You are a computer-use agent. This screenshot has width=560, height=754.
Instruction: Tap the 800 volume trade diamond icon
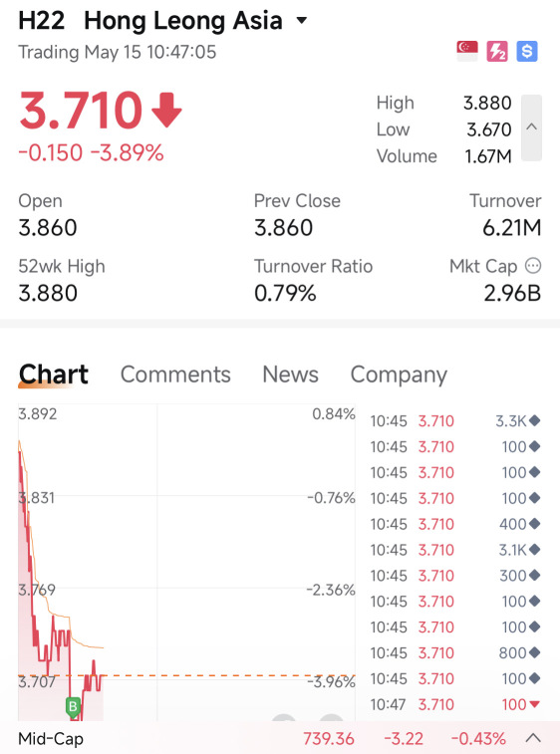[534, 653]
